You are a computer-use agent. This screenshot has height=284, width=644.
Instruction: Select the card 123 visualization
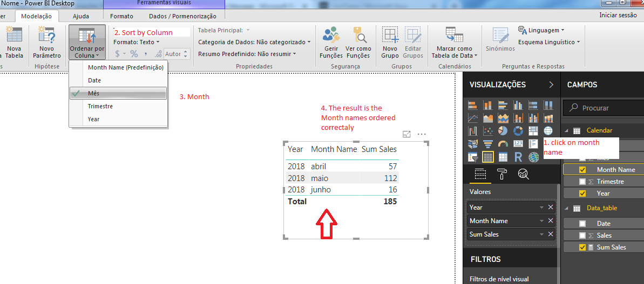518,144
